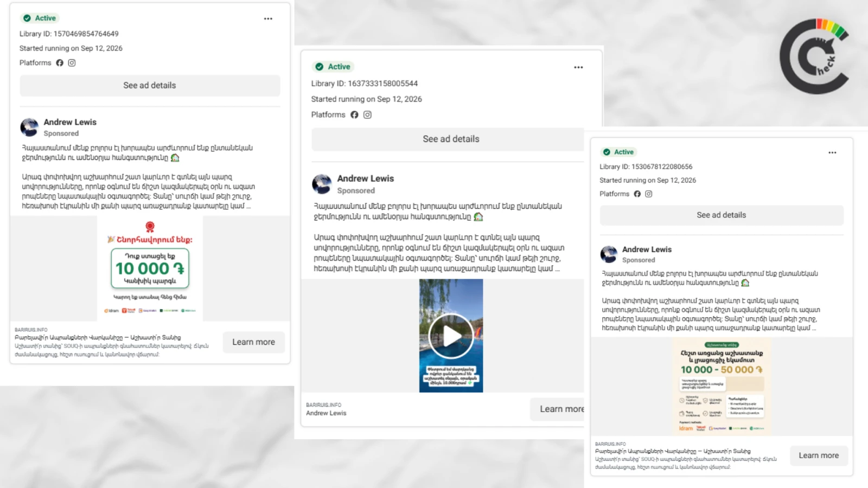868x488 pixels.
Task: Open See ad details for ad 1530678122080656
Action: click(722, 215)
